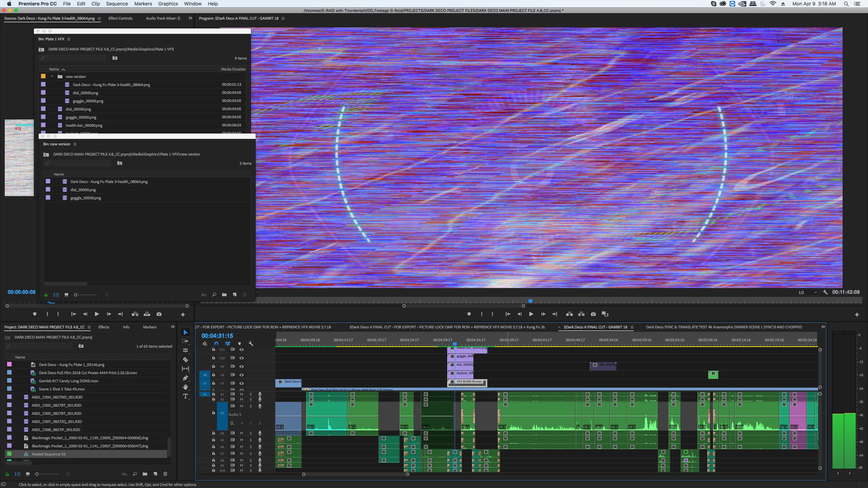Open the Sequence menu

click(x=117, y=4)
